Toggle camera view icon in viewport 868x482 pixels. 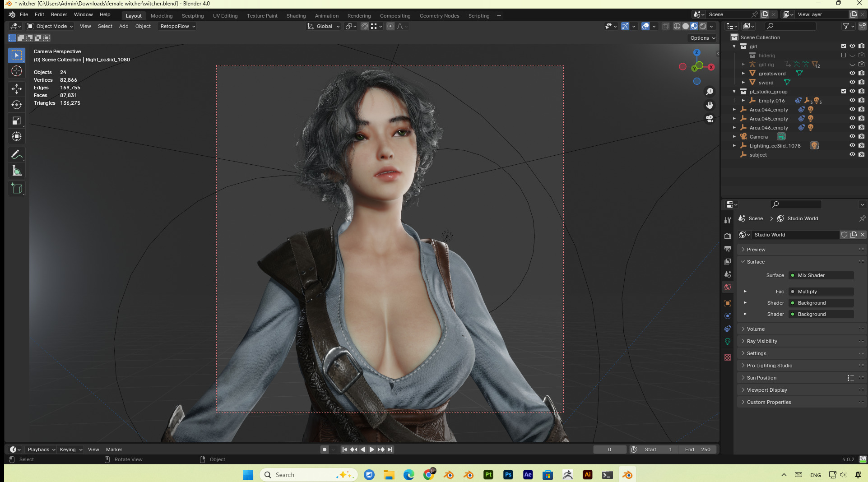click(710, 119)
